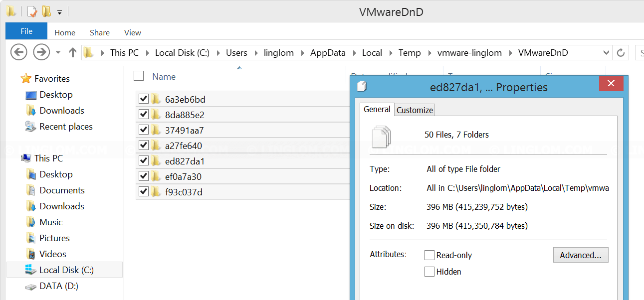644x300 pixels.
Task: Enable the Read-only attribute checkbox
Action: (429, 255)
